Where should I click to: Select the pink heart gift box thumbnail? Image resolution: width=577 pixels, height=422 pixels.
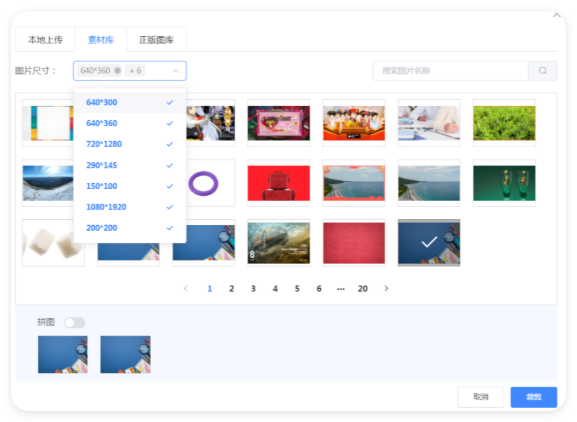coord(279,123)
